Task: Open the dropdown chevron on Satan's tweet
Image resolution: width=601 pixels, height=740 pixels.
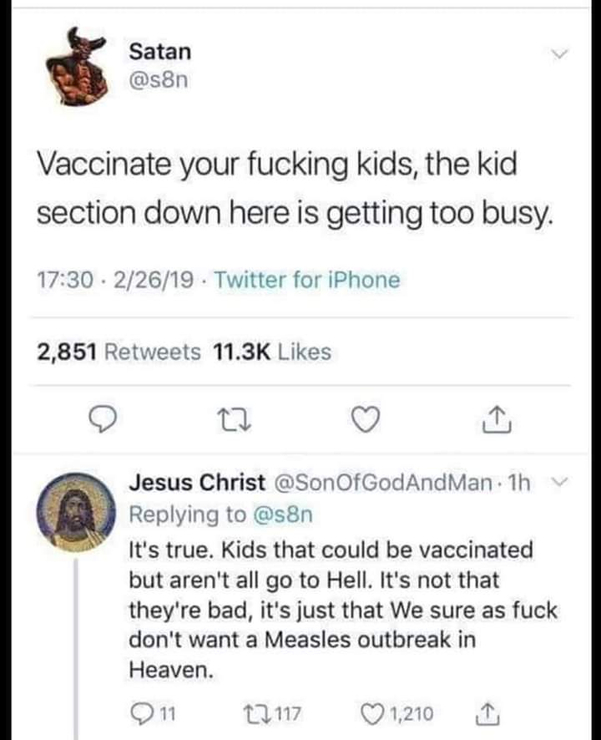Action: (x=561, y=56)
